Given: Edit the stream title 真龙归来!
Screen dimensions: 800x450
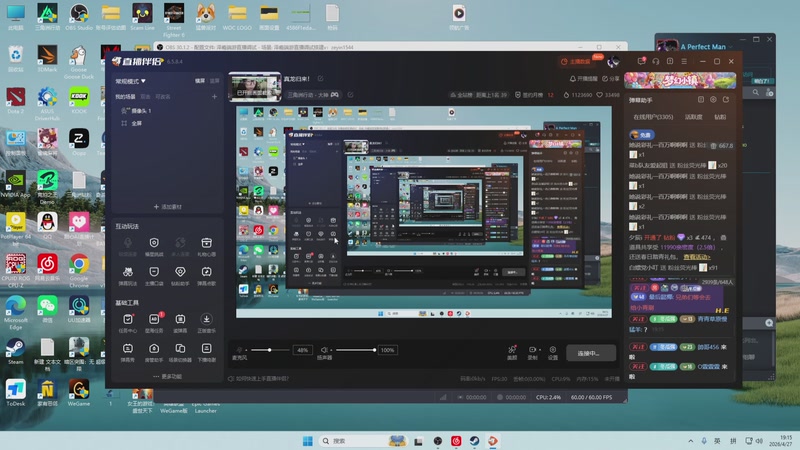Looking at the screenshot, I should pyautogui.click(x=320, y=79).
